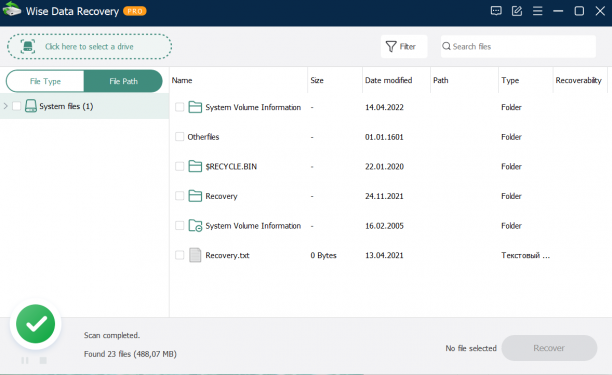Screen dimensions: 612x375
Task: Check the Recovery folder checkbox
Action: 180,196
